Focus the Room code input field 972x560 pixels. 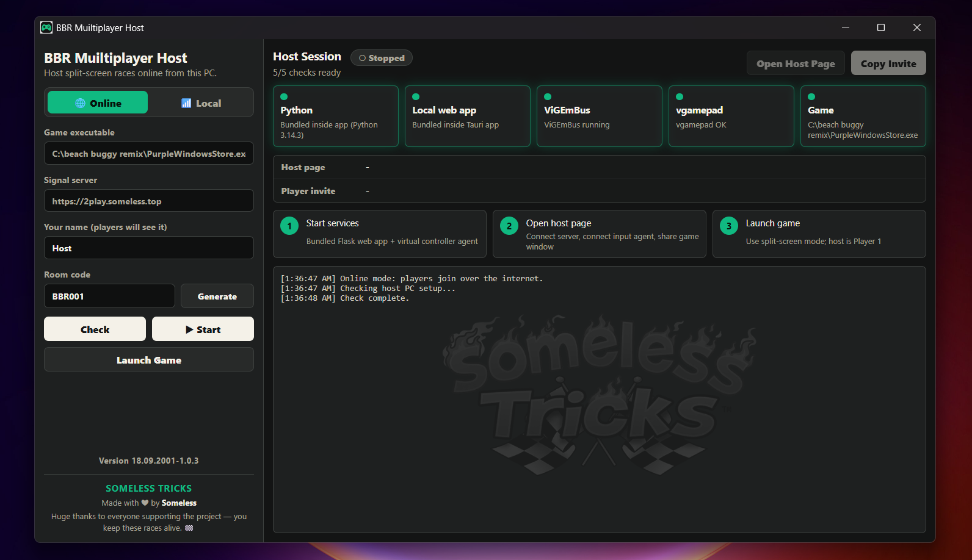(x=109, y=296)
